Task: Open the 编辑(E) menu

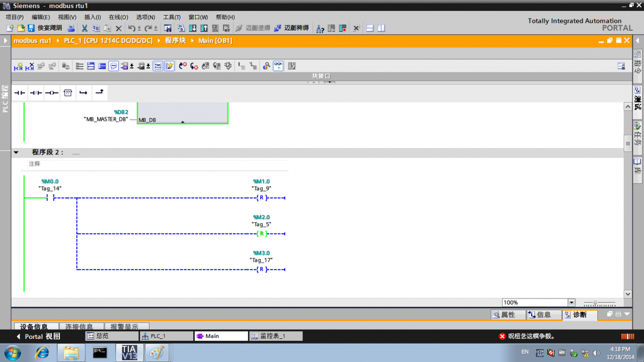Action: [41, 17]
